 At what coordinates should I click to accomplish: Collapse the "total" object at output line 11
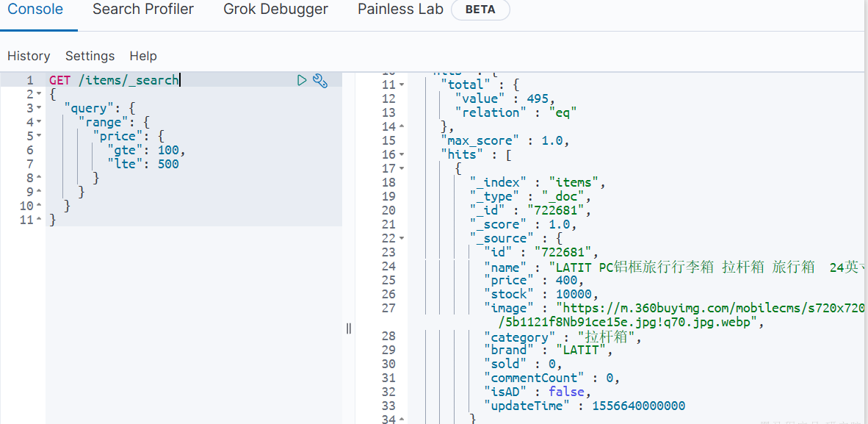tap(402, 85)
